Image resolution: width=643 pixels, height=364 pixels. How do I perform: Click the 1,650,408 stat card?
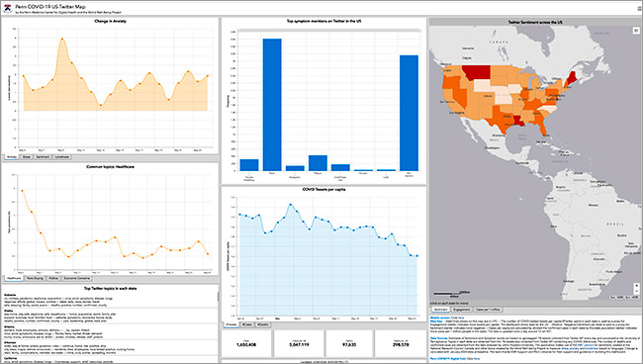coord(246,343)
